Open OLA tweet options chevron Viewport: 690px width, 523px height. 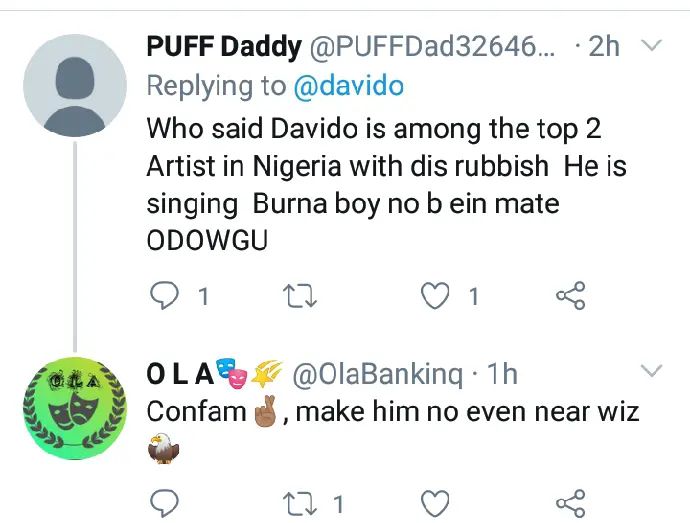(x=651, y=372)
